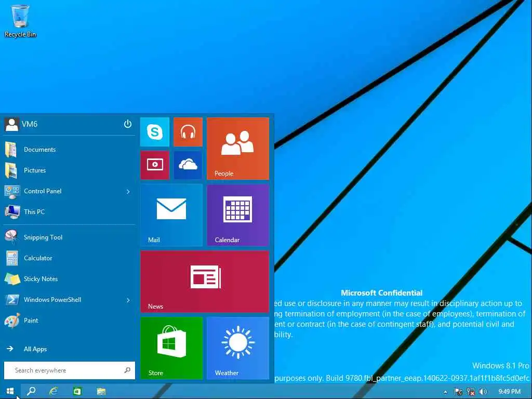Open the News tile
Screen dimensions: 532x399
click(205, 282)
